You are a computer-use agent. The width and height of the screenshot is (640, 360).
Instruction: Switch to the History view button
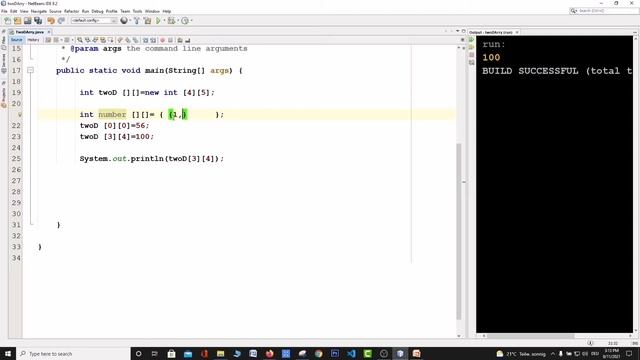tap(33, 40)
